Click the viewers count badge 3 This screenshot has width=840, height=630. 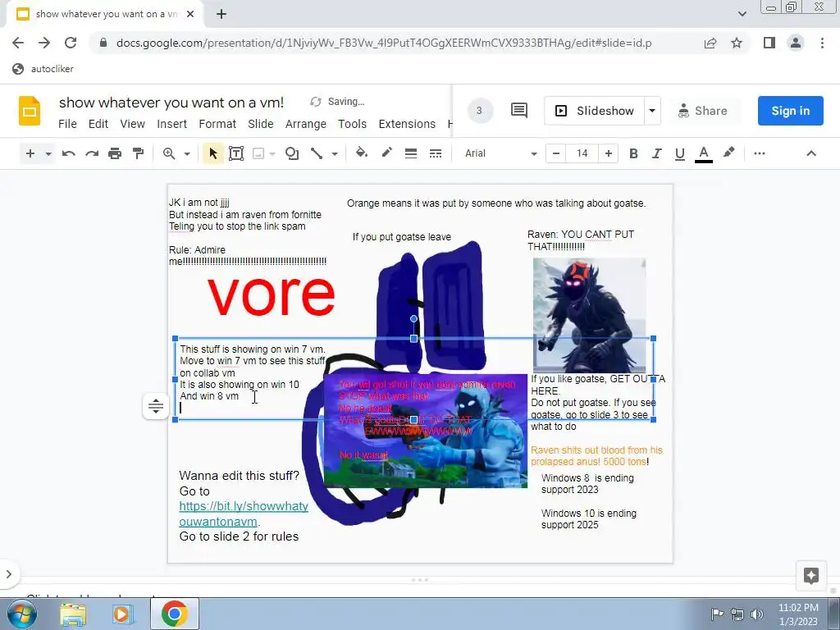point(479,111)
